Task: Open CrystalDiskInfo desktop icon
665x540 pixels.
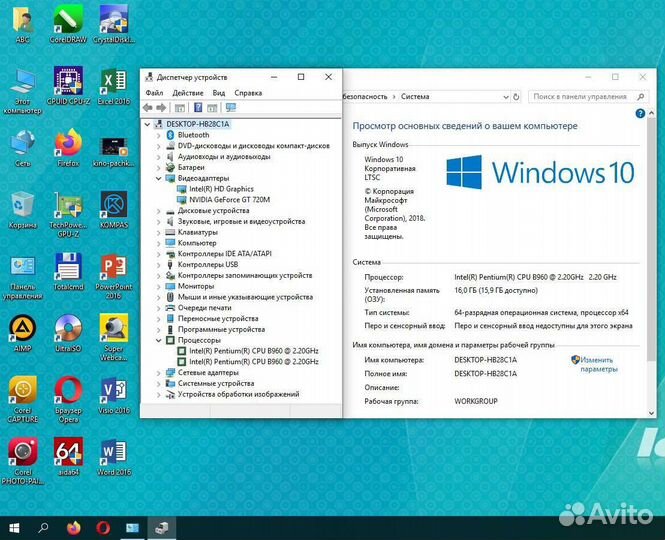Action: pos(114,24)
